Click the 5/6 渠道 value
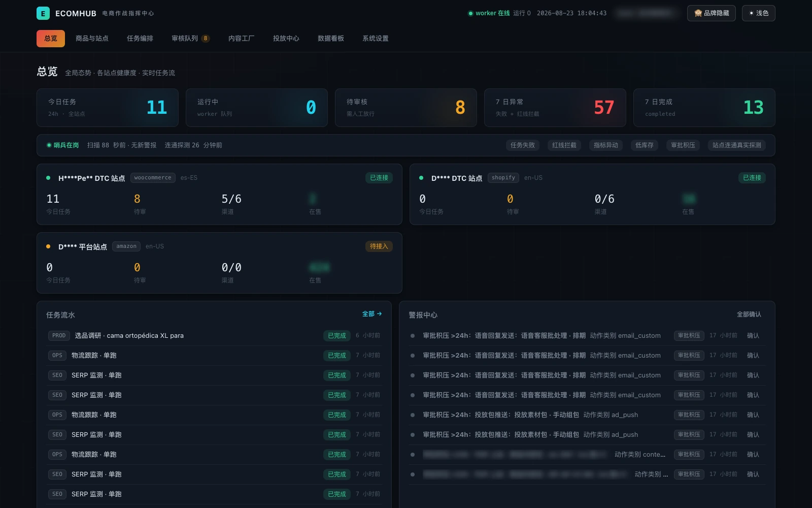Screen dimensions: 812x508 point(231,199)
